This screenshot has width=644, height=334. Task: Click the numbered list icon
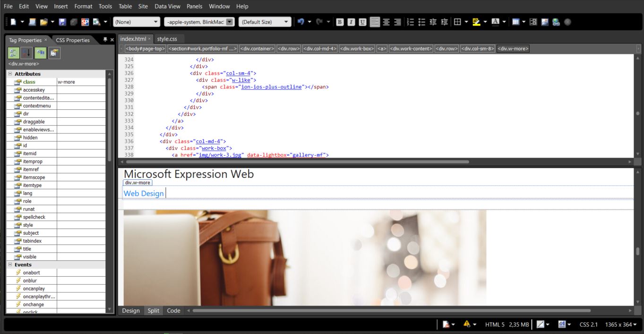coord(410,22)
